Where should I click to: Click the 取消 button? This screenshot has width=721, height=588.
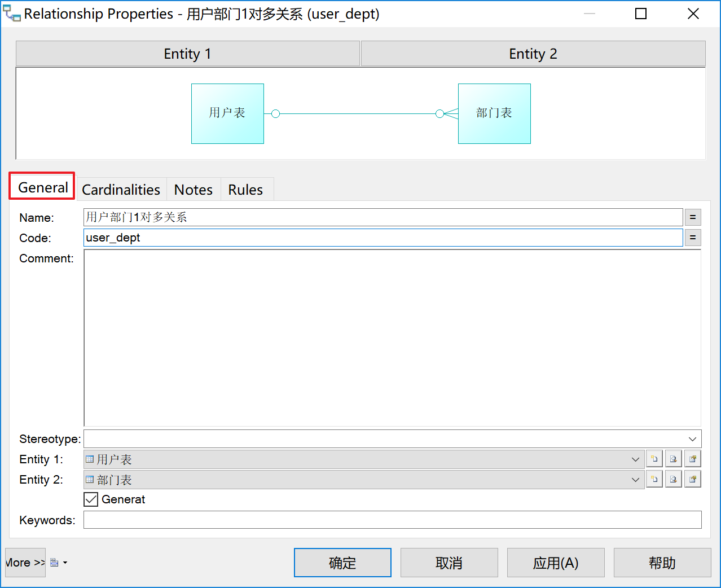pyautogui.click(x=449, y=563)
